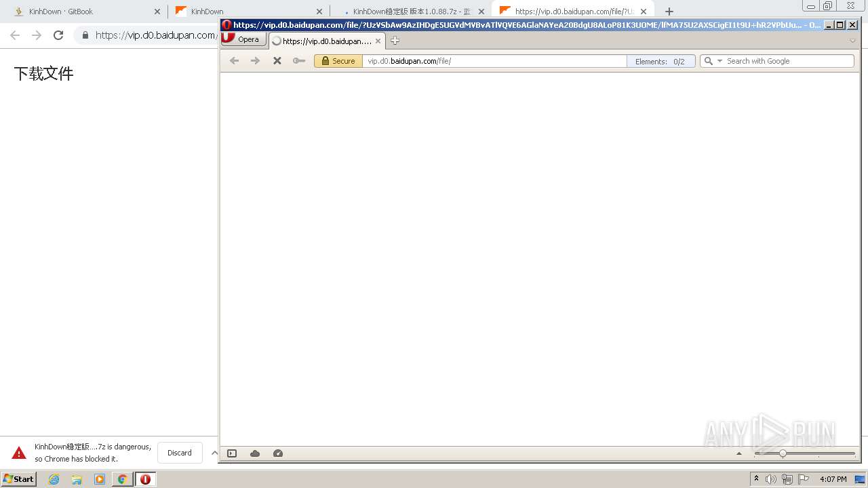Toggle Opera Turbo gauge icon
This screenshot has width=868, height=488.
278,453
